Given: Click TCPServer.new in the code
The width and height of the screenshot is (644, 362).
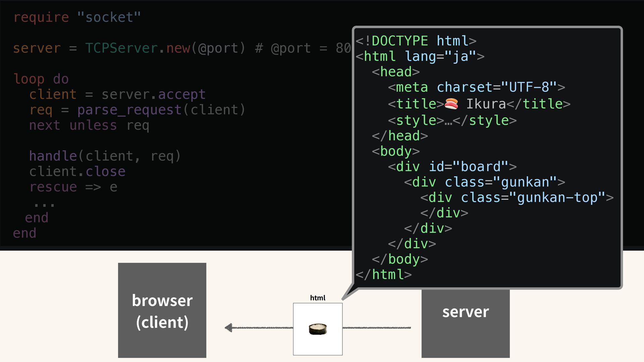Looking at the screenshot, I should click(x=138, y=48).
